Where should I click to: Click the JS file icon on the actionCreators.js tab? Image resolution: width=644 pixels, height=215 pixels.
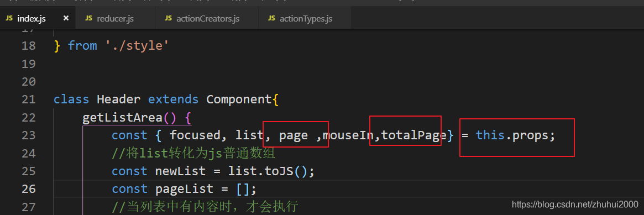point(168,18)
